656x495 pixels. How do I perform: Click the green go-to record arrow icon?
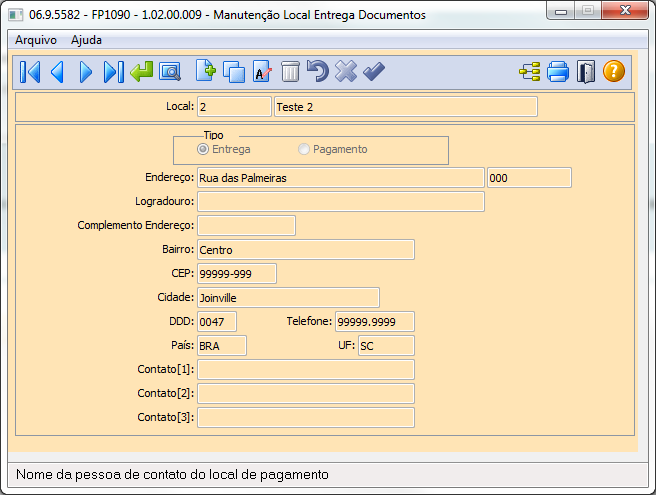tap(141, 72)
